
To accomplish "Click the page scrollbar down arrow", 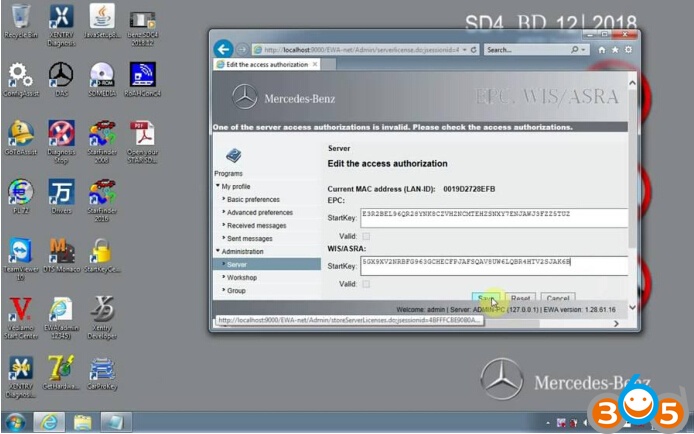I will (x=632, y=307).
